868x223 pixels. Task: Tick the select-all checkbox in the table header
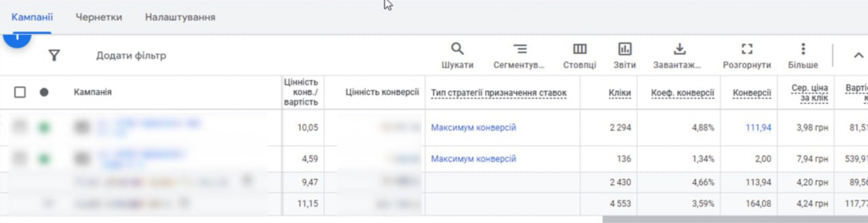(20, 92)
